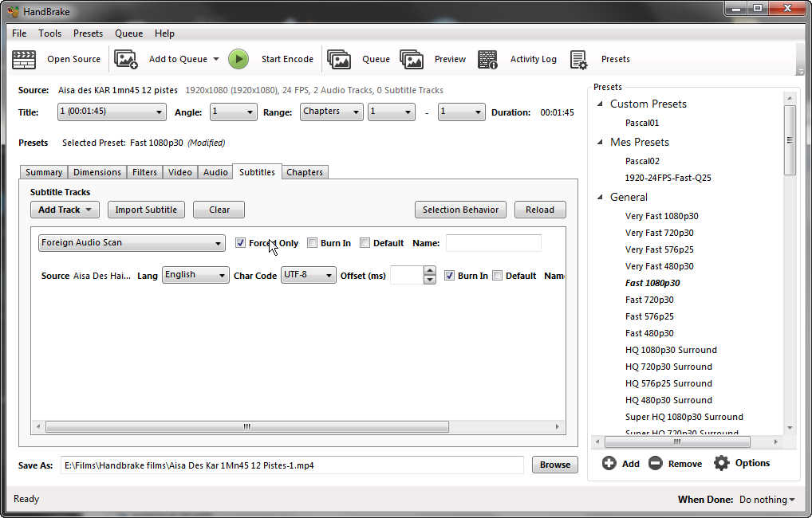Viewport: 812px width, 518px height.
Task: Select the 1920-24FPS-Fast-Q25 preset
Action: click(x=668, y=178)
